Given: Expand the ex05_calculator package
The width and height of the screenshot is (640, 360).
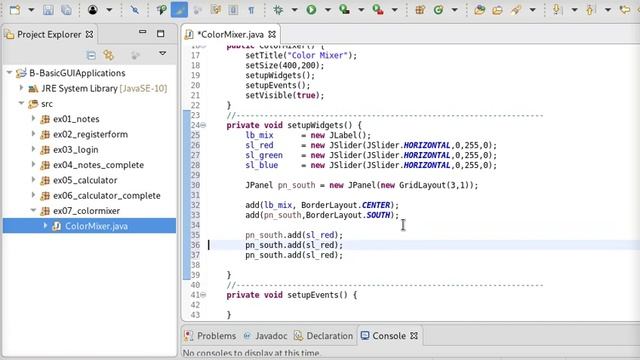Looking at the screenshot, I should point(33,180).
